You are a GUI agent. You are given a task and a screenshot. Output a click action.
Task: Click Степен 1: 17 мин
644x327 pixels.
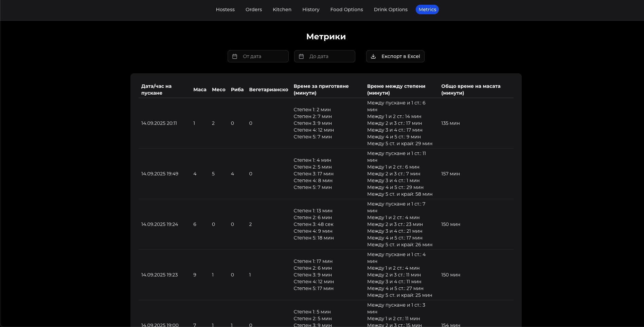pyautogui.click(x=313, y=261)
